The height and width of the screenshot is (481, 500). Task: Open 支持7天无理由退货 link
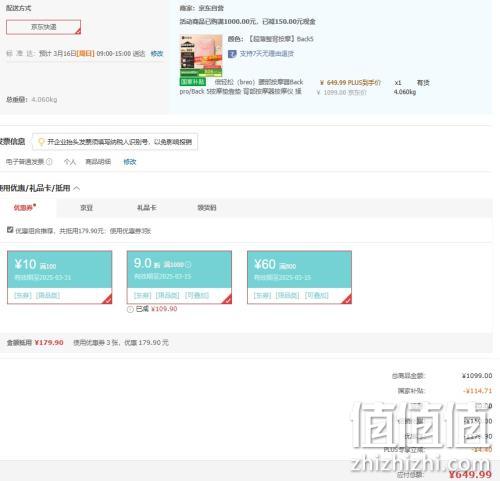point(267,53)
